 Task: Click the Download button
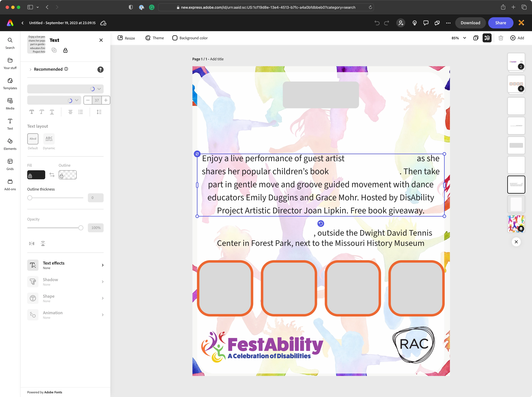(x=470, y=23)
